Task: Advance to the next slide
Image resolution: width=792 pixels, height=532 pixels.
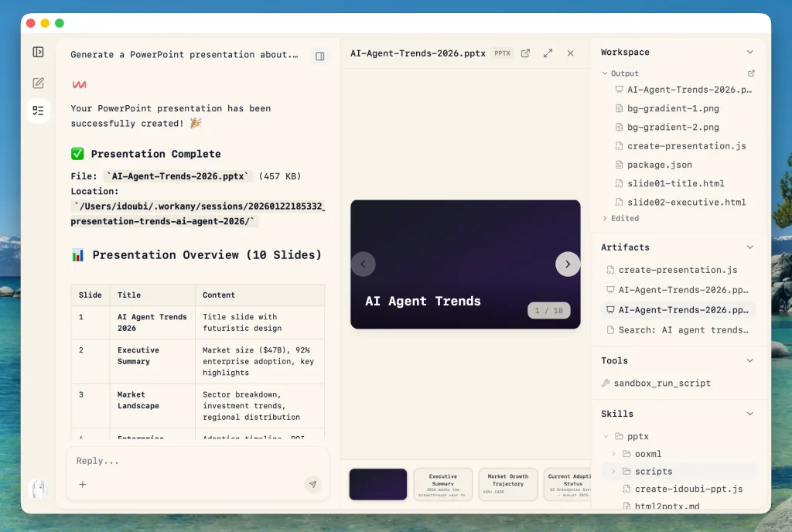Action: (x=568, y=264)
